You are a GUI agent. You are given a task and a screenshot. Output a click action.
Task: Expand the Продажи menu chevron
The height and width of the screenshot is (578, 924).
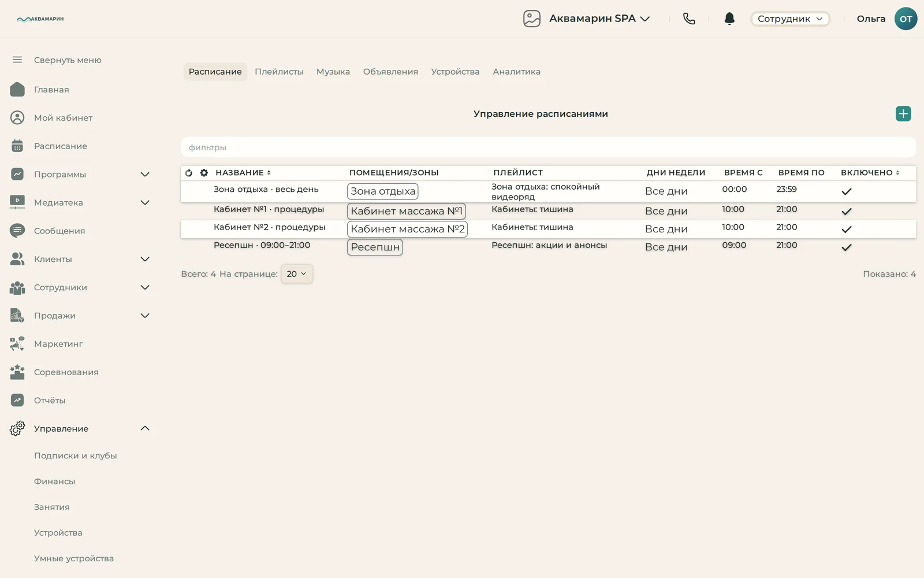145,316
